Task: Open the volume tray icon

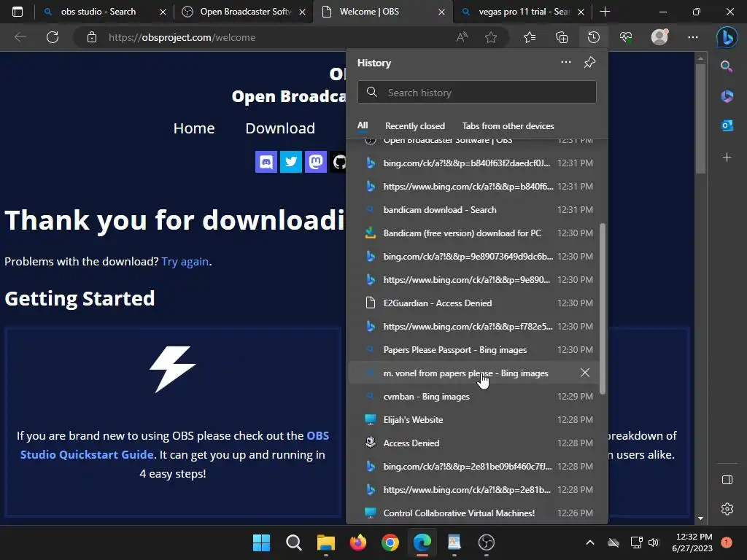Action: point(653,542)
